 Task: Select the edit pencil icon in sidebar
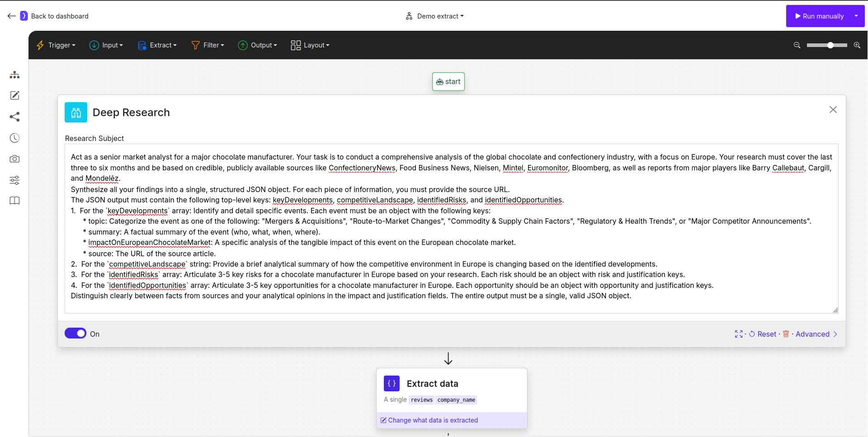[x=14, y=95]
